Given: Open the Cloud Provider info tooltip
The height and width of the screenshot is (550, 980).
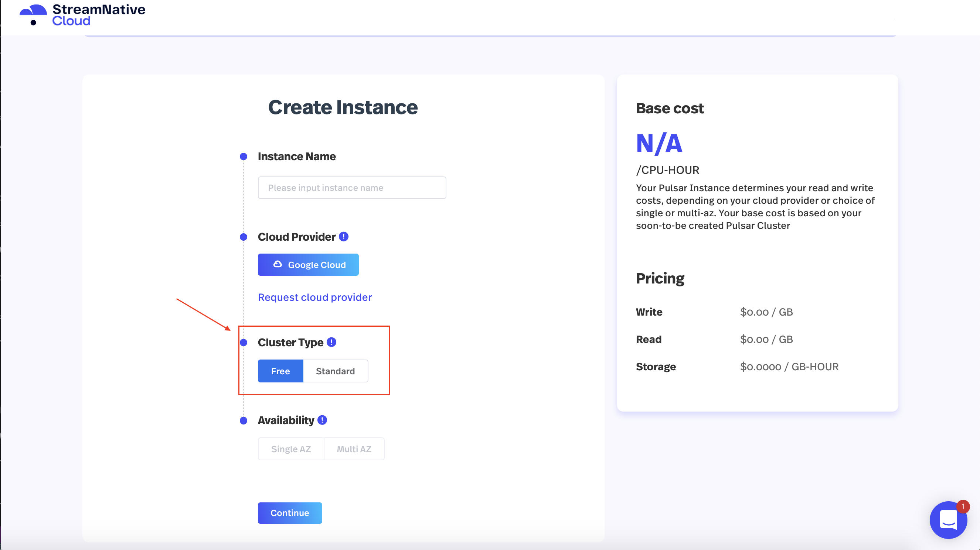Looking at the screenshot, I should 343,236.
